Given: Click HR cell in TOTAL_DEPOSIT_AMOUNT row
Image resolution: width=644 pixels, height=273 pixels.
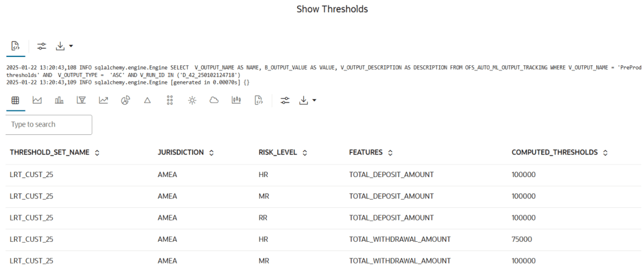Looking at the screenshot, I should pyautogui.click(x=264, y=175).
